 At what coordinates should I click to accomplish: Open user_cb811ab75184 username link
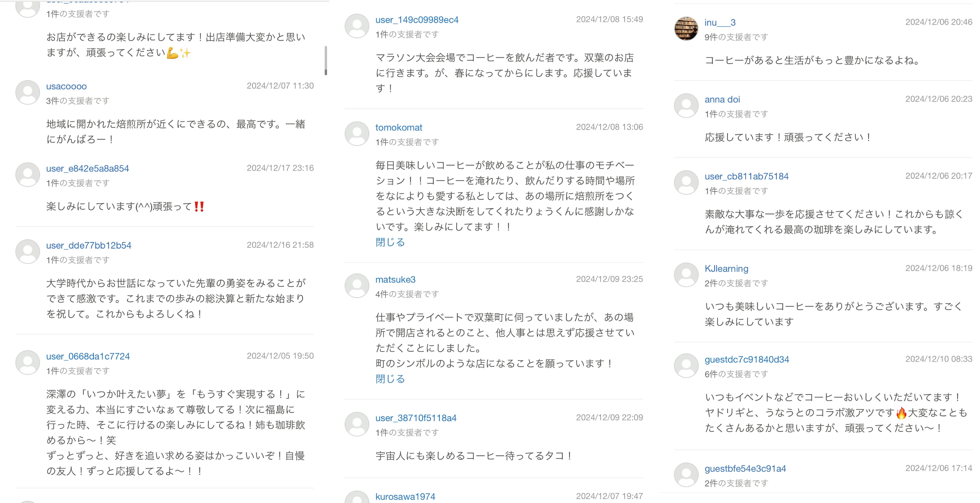pyautogui.click(x=746, y=176)
